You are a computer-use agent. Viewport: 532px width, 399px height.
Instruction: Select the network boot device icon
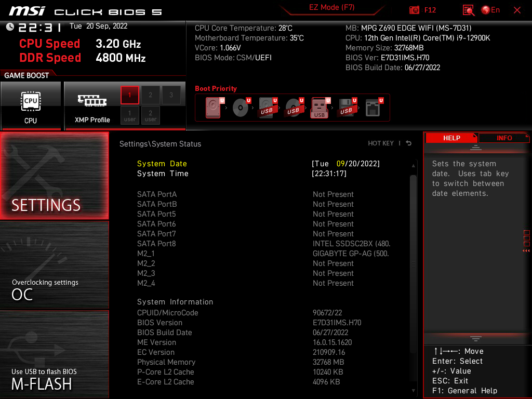[x=374, y=108]
